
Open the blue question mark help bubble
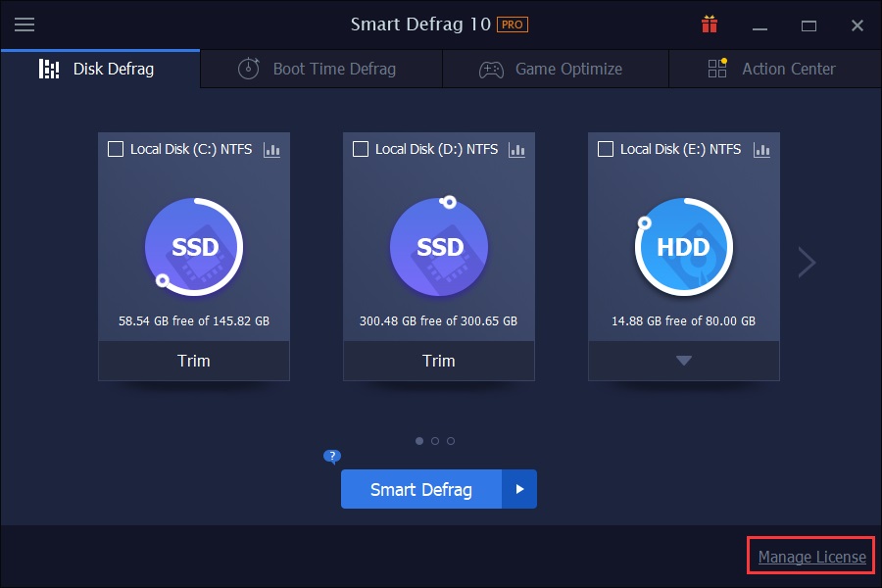(x=332, y=457)
